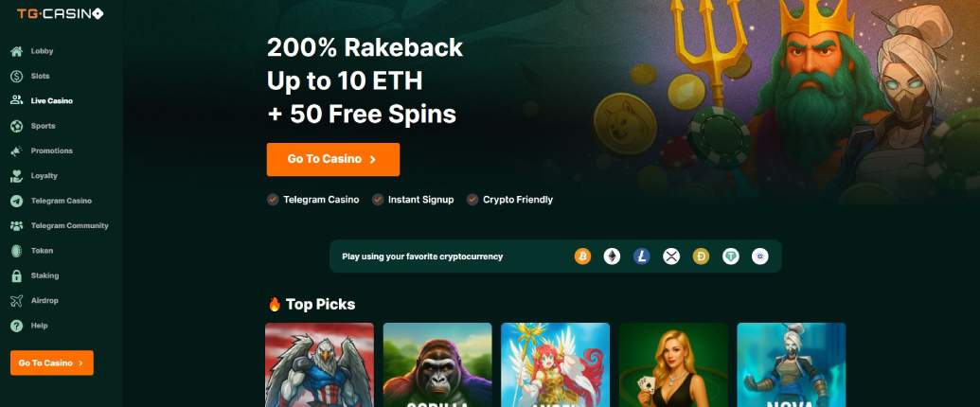980x407 pixels.
Task: Click the Bitcoin cryptocurrency icon
Action: click(582, 257)
